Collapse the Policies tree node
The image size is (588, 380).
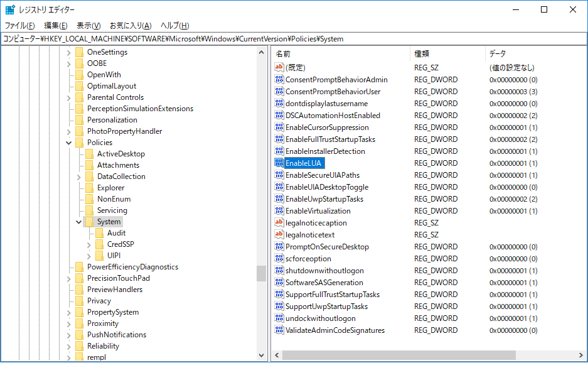point(68,143)
